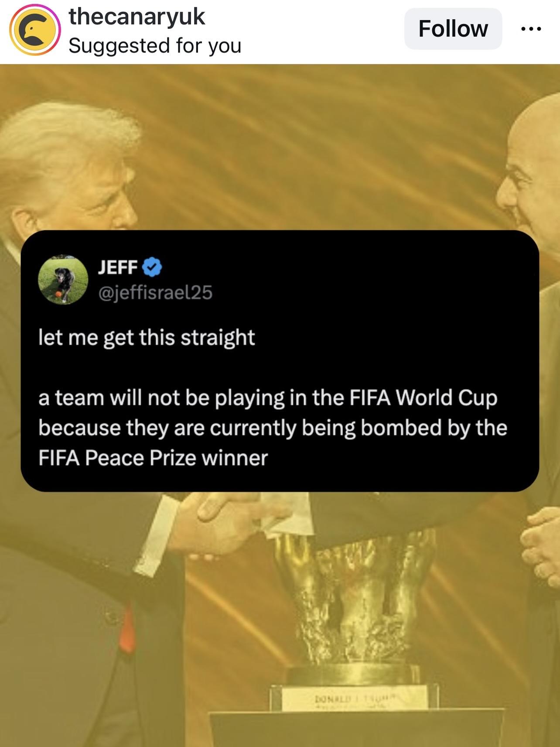This screenshot has height=747, width=560.
Task: Tap the @jeffisrael25 handle
Action: [155, 292]
